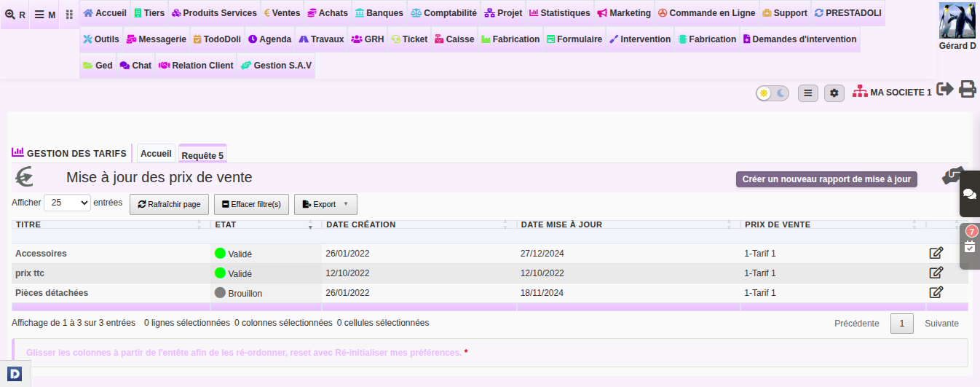Screen dimensions: 980x387
Task: Open the Accueil menu
Action: [105, 13]
